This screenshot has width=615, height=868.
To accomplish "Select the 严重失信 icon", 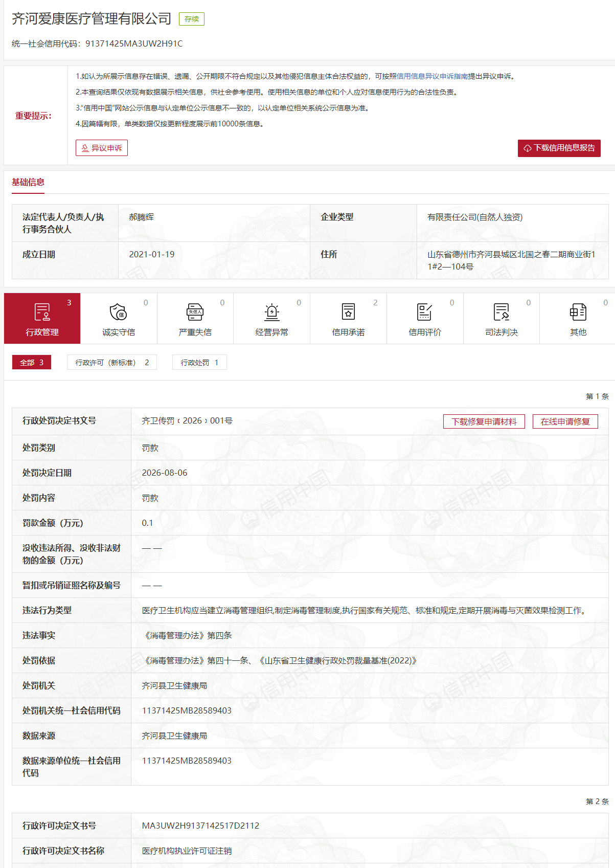I will (x=195, y=311).
